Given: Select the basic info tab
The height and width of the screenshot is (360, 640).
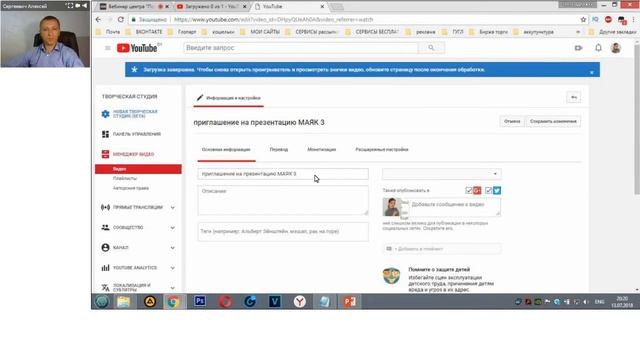Looking at the screenshot, I should (226, 150).
